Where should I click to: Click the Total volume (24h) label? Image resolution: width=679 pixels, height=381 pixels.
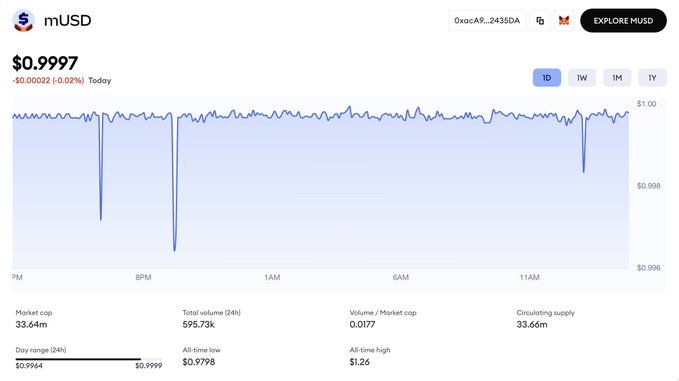click(x=211, y=313)
